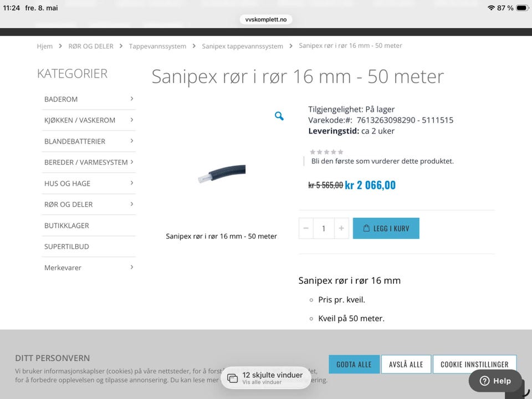
Task: Click the 'Varekode:#: 7613263098290 - 5111515' line
Action: click(381, 120)
